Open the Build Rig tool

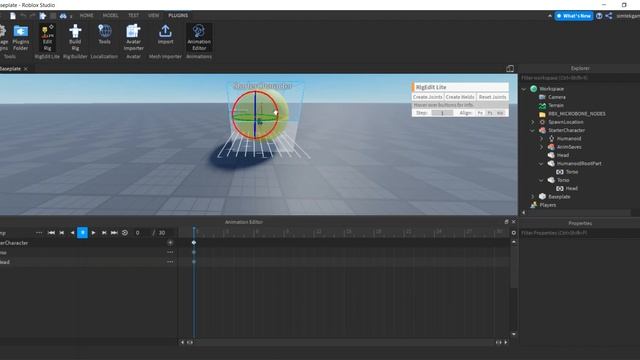tap(75, 38)
